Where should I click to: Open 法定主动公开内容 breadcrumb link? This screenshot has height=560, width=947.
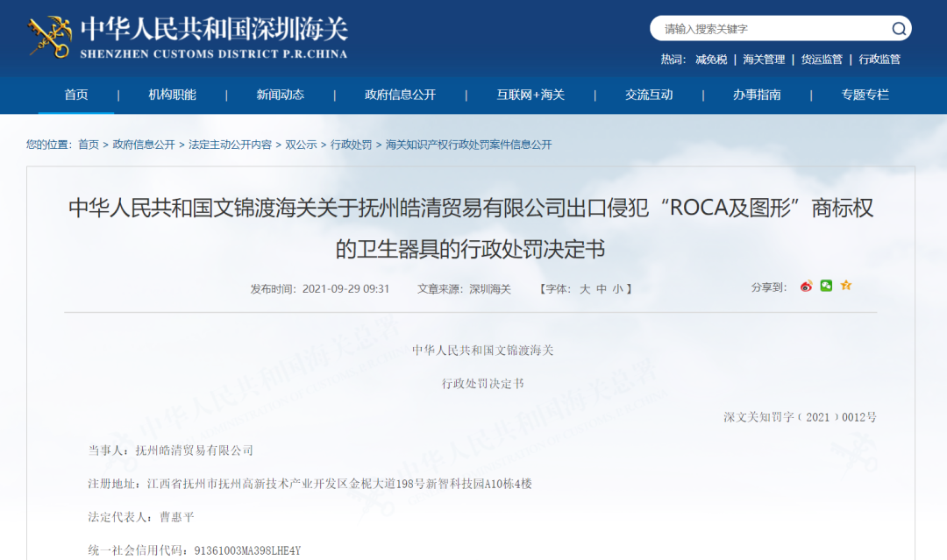pos(230,145)
